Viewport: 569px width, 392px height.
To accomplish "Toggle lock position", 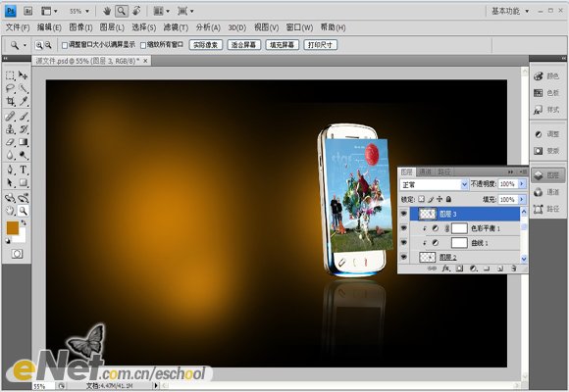I will [x=440, y=199].
